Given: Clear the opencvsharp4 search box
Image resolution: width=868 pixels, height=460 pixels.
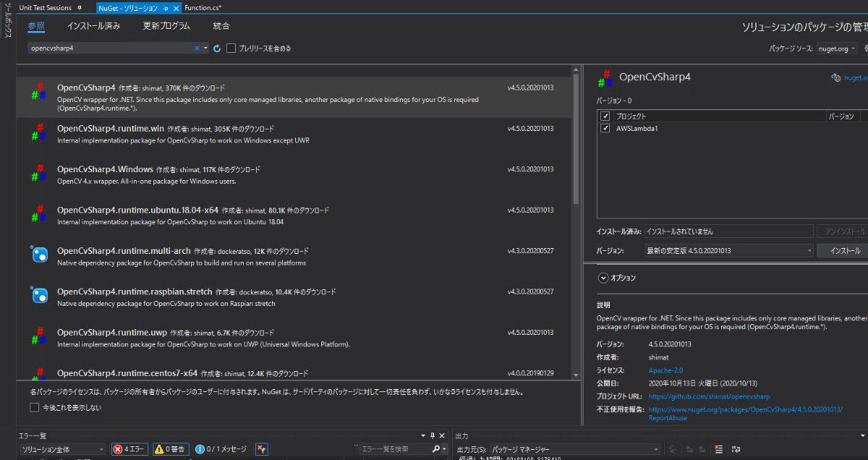Looking at the screenshot, I should 197,48.
